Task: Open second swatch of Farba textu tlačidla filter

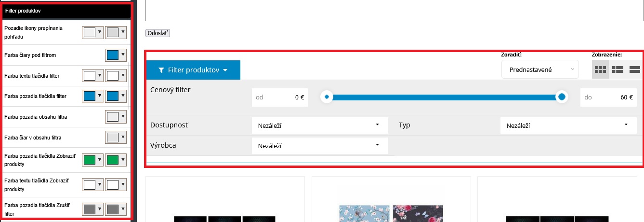Action: (x=116, y=76)
